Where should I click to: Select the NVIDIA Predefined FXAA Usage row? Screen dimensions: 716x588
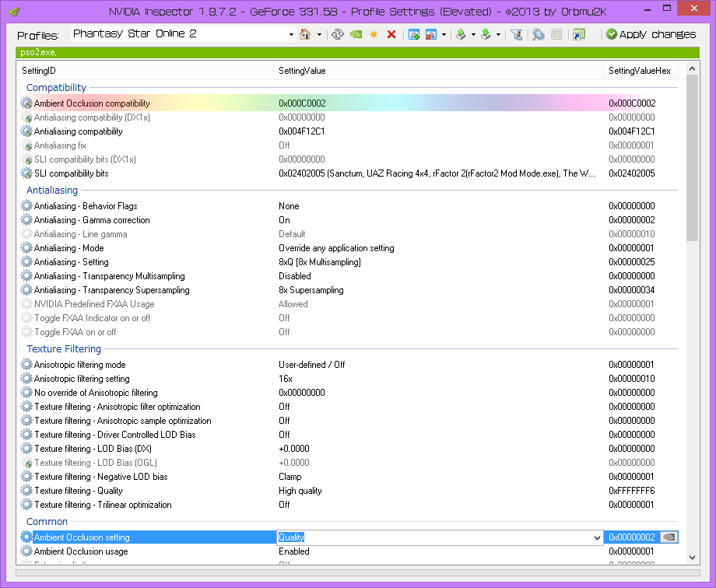pyautogui.click(x=349, y=304)
